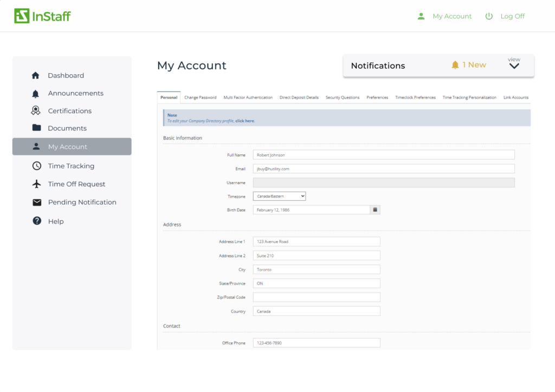The image size is (555, 392).
Task: Click the Email input field
Action: (x=384, y=168)
